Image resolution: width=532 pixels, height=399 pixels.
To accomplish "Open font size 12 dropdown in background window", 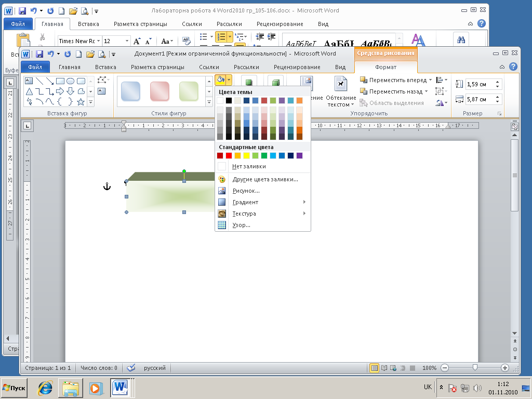I will coord(127,41).
